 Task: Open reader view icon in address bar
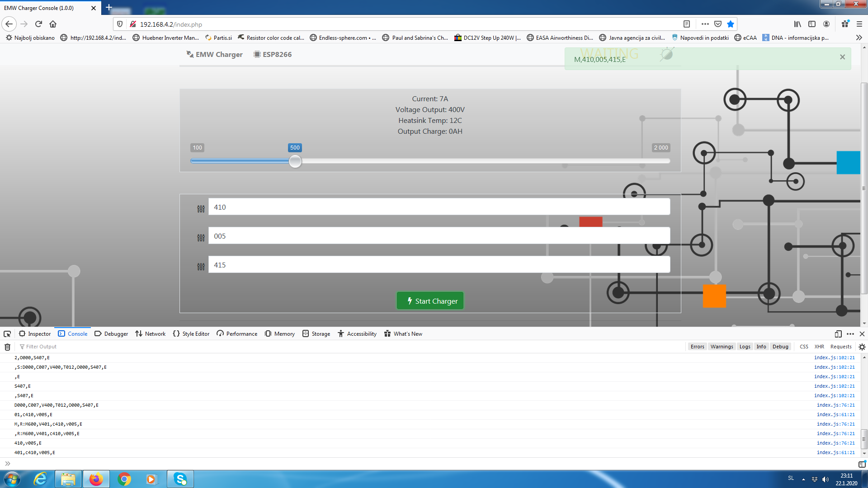(686, 24)
